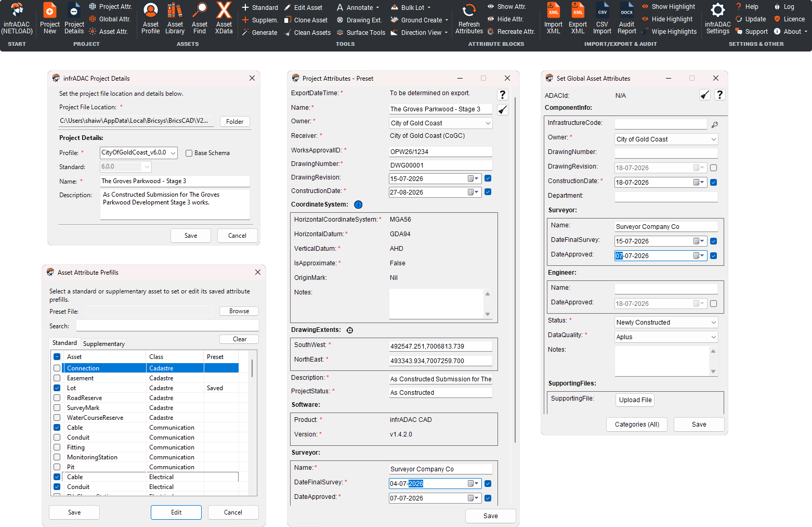
Task: Click the Clear search button
Action: [239, 339]
